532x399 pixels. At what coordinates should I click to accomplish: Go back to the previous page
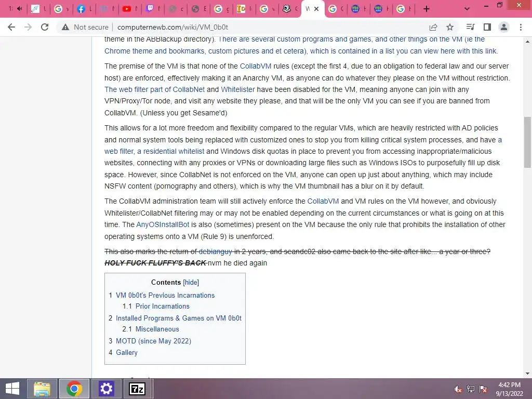pos(11,27)
